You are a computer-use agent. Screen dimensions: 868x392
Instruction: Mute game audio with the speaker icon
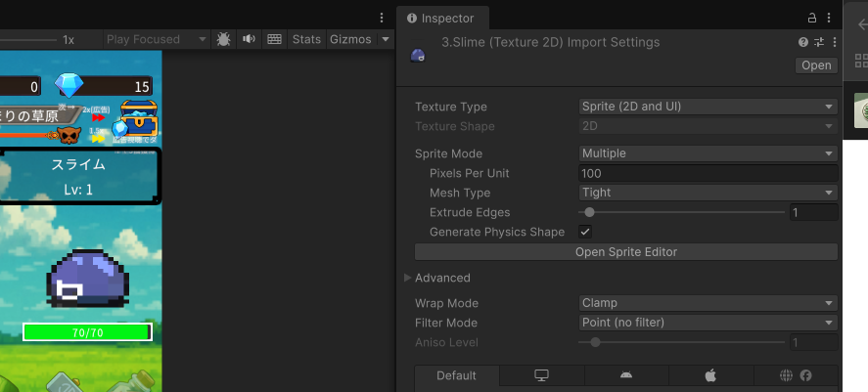click(x=250, y=39)
